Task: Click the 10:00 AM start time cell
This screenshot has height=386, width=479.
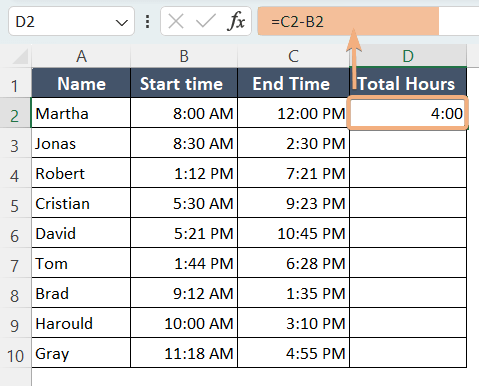Action: pyautogui.click(x=184, y=323)
